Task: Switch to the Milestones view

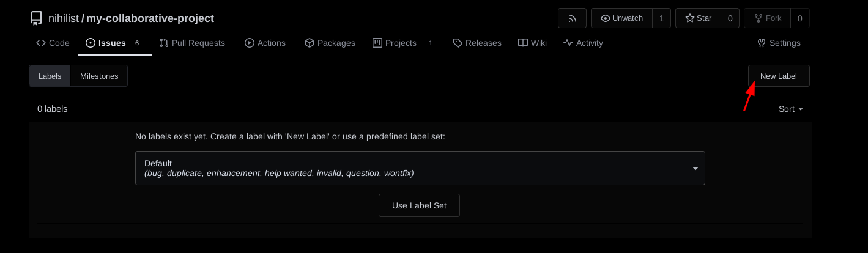Action: point(99,76)
